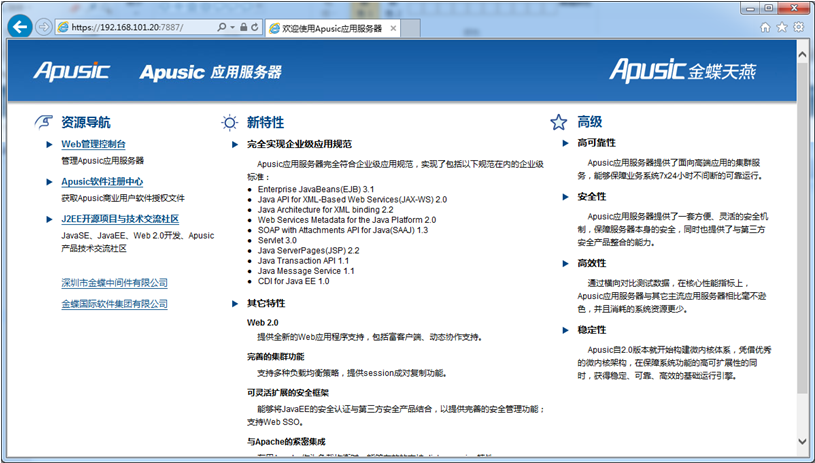Open the Apusic软件注册中心 link
Viewport: 815px width, 463px height.
coord(102,181)
